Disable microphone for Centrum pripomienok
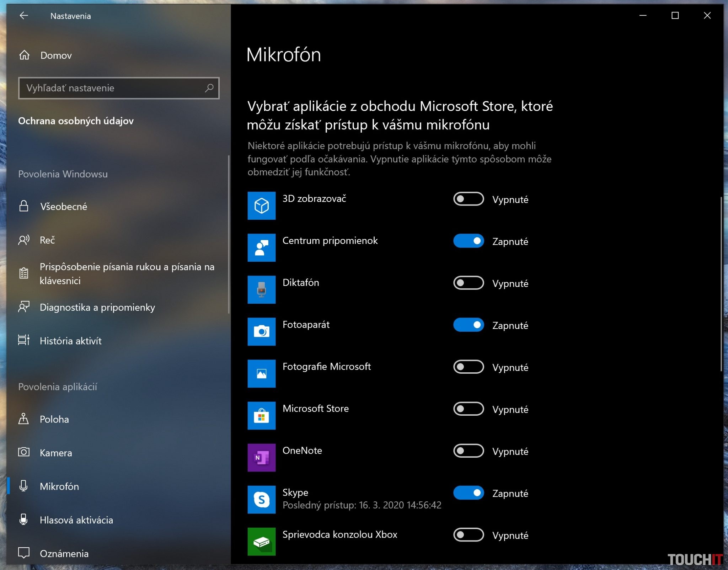 click(468, 241)
